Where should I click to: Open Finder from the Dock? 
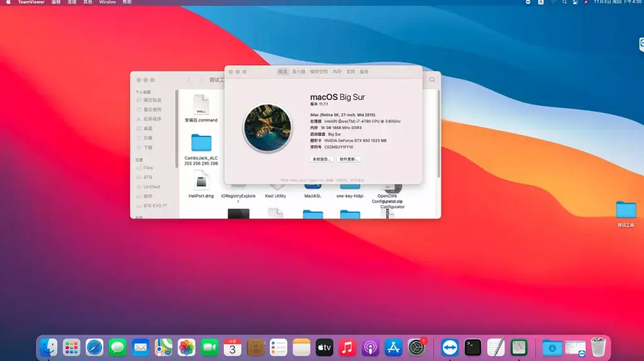pos(48,347)
